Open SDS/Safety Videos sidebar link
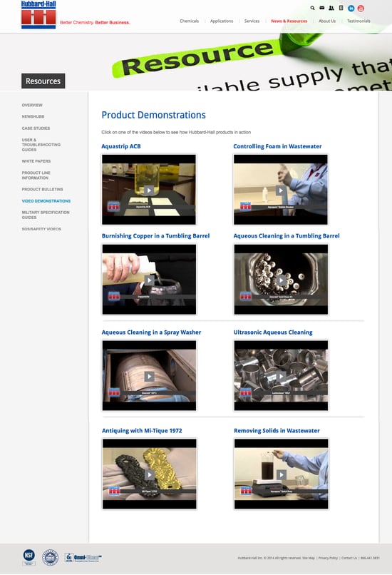The height and width of the screenshot is (575, 392). pos(41,229)
